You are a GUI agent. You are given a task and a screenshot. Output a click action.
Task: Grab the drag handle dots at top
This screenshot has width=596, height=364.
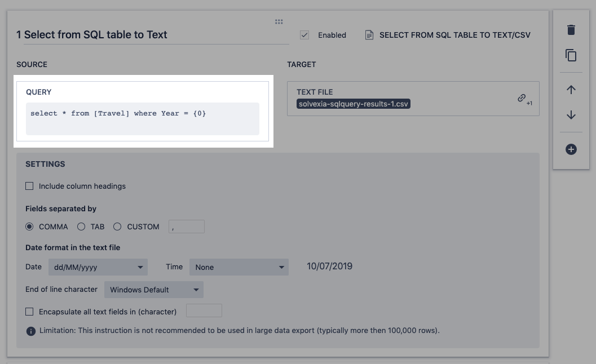(x=279, y=21)
